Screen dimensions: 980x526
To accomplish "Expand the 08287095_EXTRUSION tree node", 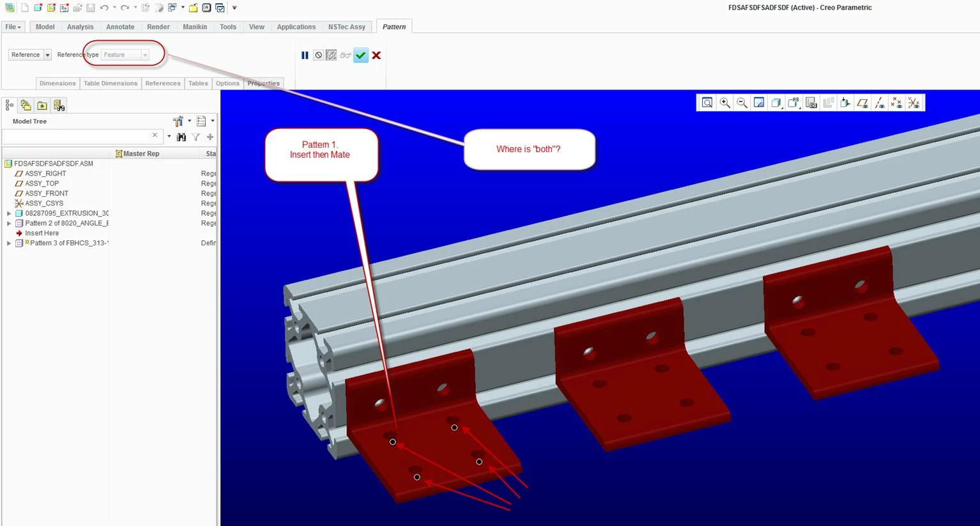I will click(x=9, y=213).
